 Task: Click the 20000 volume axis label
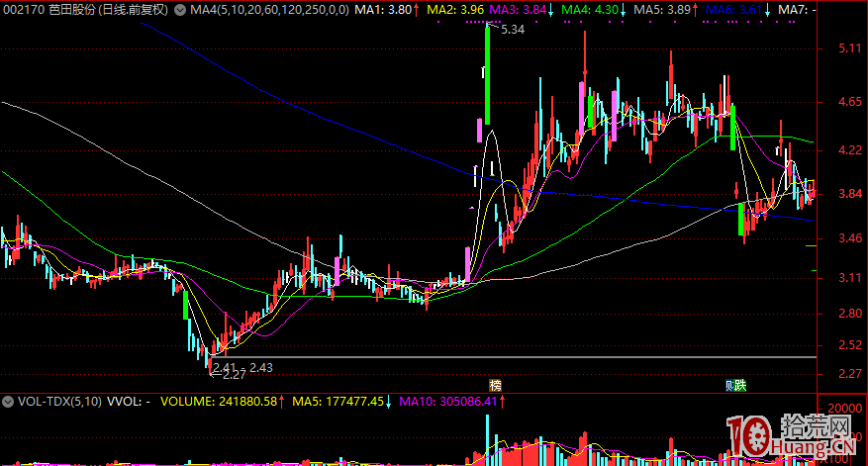coord(844,409)
